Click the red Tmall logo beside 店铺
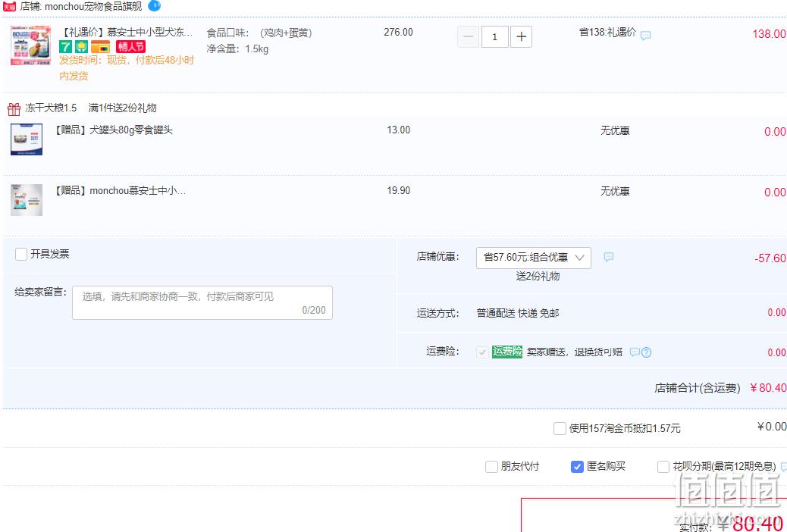 10,7
